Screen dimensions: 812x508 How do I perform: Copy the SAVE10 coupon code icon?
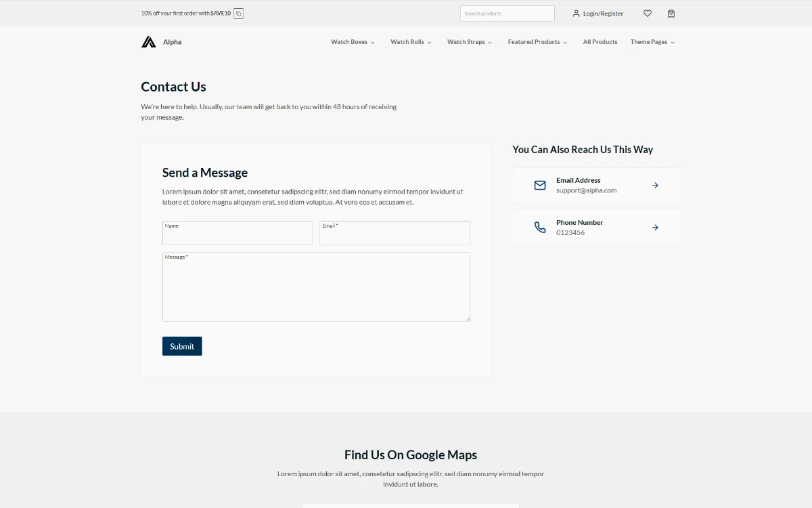click(x=238, y=14)
